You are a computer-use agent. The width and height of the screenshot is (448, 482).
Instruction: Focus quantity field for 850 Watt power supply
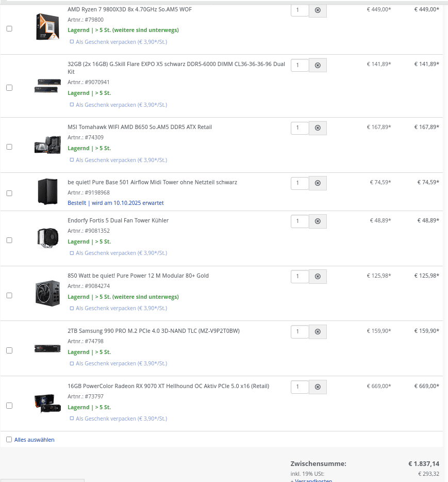point(300,277)
